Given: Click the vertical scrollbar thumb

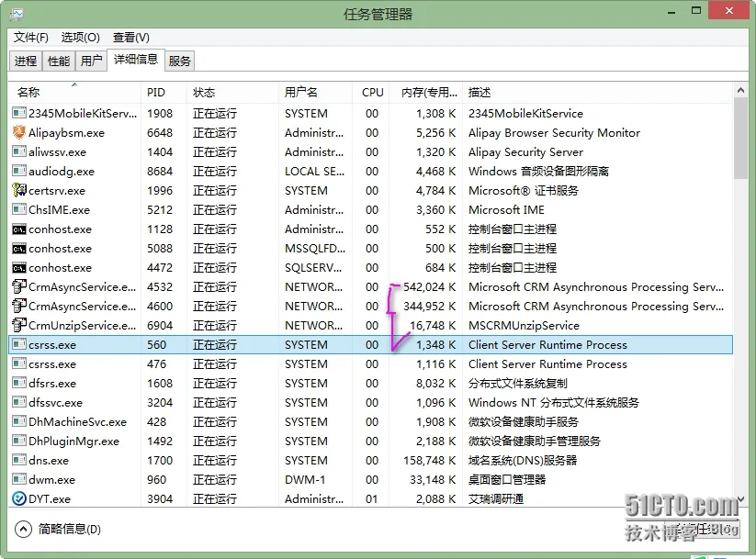Looking at the screenshot, I should tap(740, 139).
